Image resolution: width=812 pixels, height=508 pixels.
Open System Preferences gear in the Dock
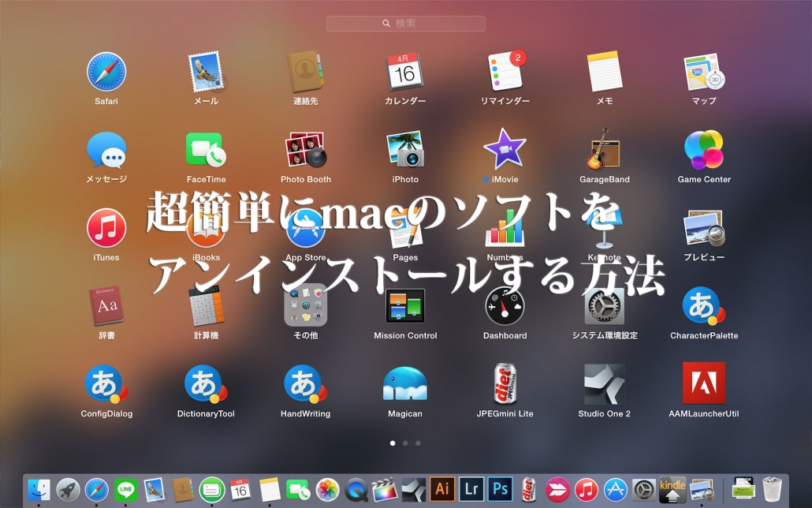(x=644, y=489)
